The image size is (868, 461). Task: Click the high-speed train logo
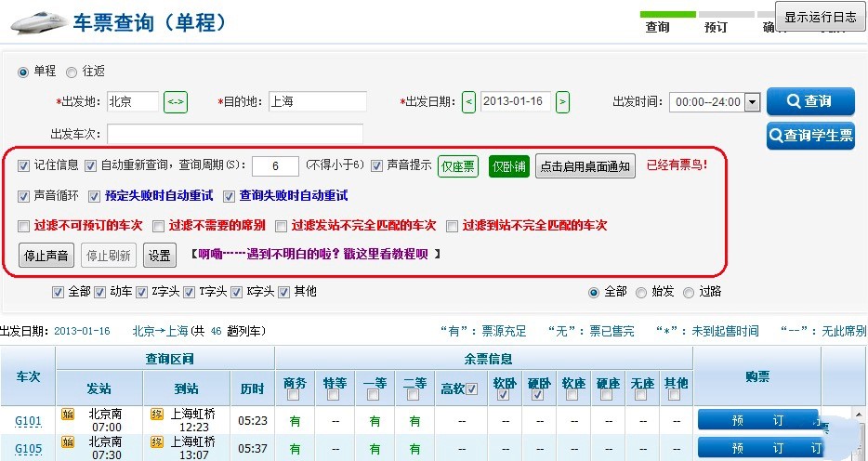click(39, 23)
